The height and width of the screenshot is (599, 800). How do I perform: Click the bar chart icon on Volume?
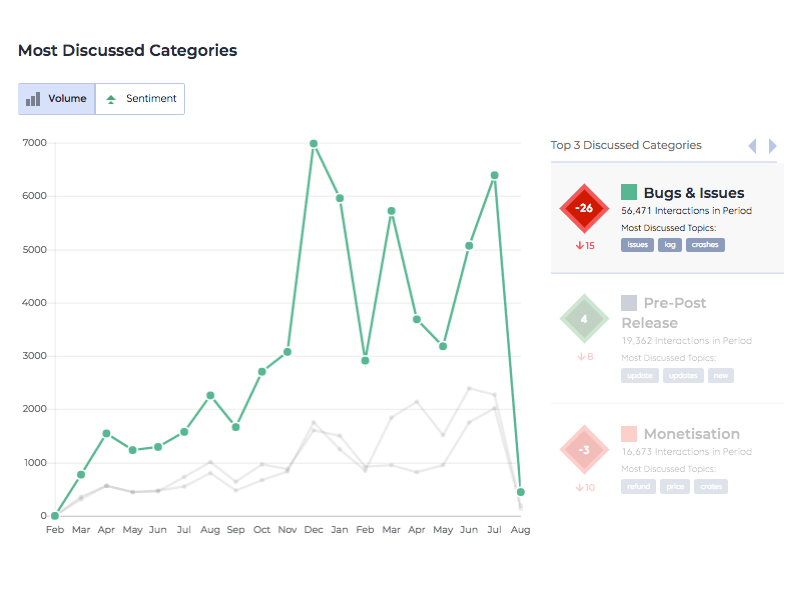tap(33, 99)
